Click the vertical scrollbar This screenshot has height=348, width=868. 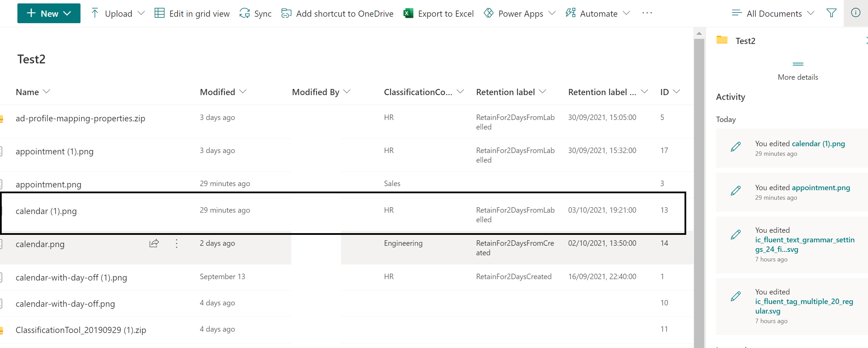[x=699, y=170]
